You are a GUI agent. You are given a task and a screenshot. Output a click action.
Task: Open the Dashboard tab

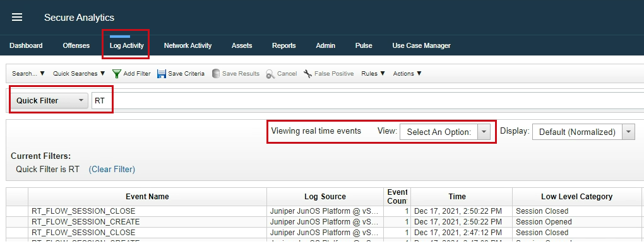click(x=26, y=45)
